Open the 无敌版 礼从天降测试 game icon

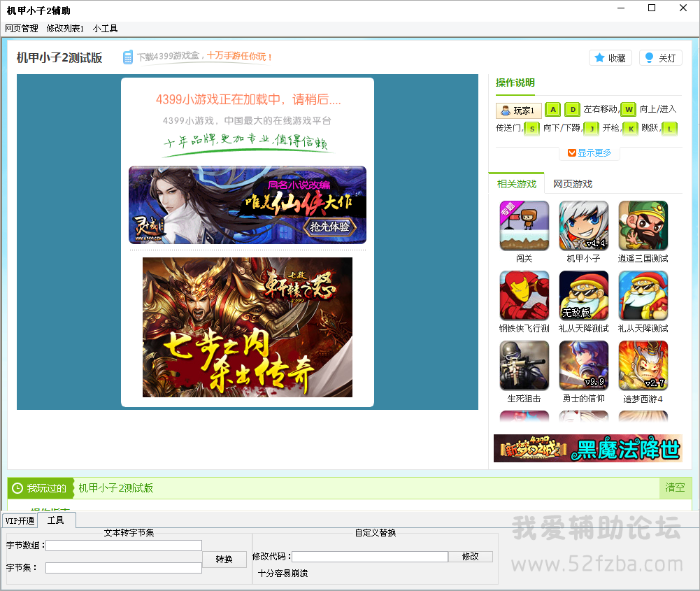(583, 295)
